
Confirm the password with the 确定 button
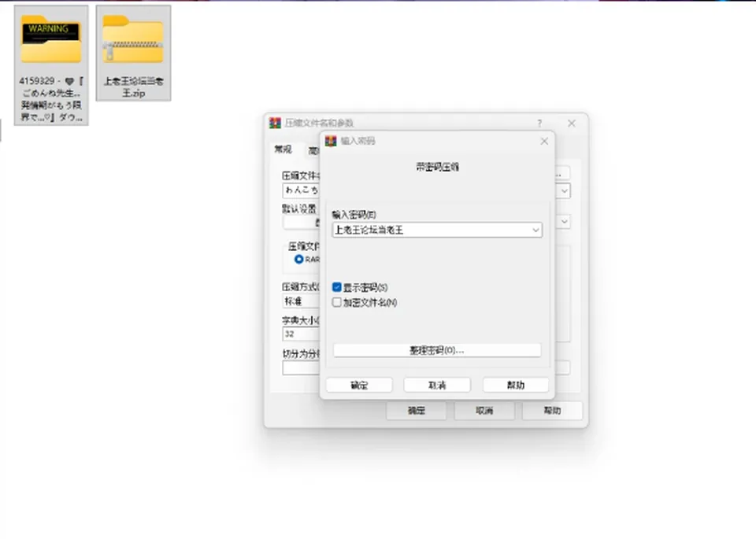click(359, 385)
